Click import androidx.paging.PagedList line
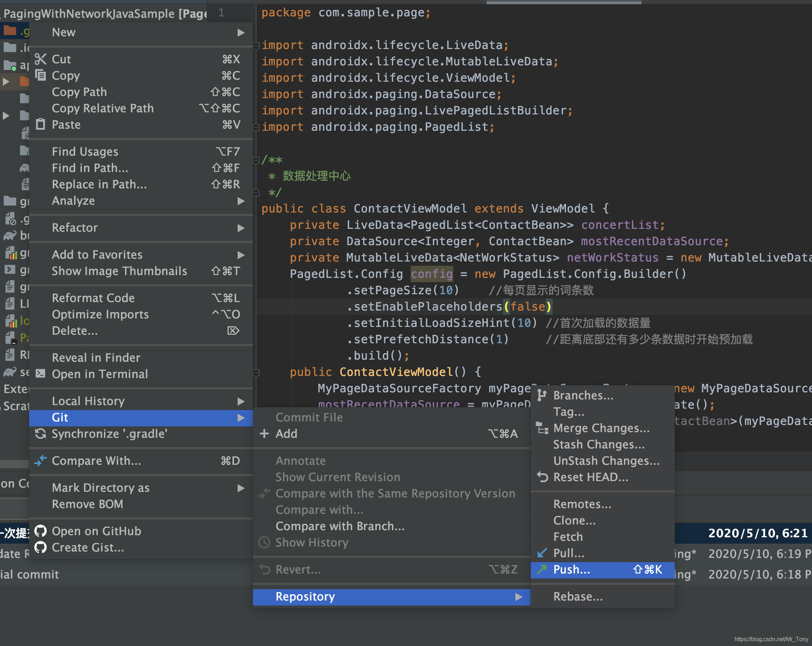Image resolution: width=812 pixels, height=646 pixels. point(378,126)
